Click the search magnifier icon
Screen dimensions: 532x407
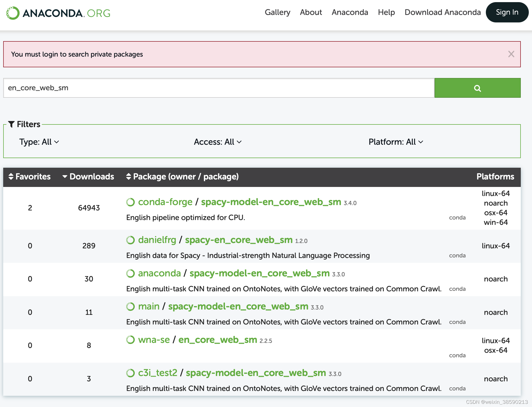[477, 88]
